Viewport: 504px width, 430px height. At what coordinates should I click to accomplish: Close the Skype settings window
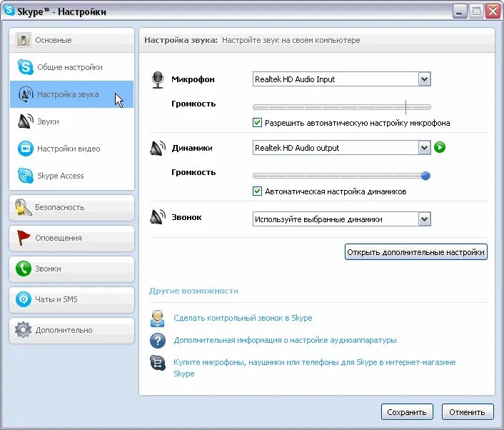coord(493,11)
